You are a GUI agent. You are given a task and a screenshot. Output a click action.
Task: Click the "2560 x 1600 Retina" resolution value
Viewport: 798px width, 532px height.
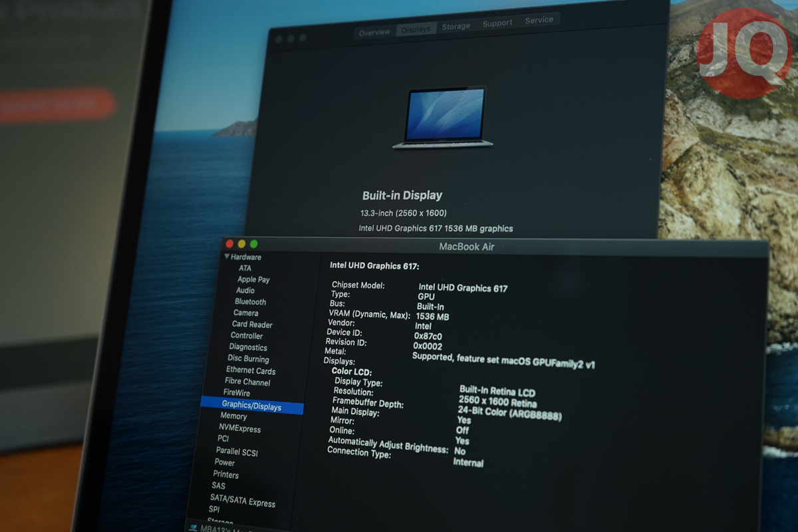coord(497,402)
